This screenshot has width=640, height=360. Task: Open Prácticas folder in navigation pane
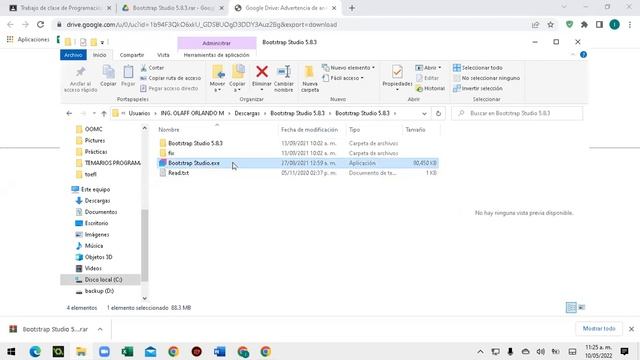click(x=96, y=151)
